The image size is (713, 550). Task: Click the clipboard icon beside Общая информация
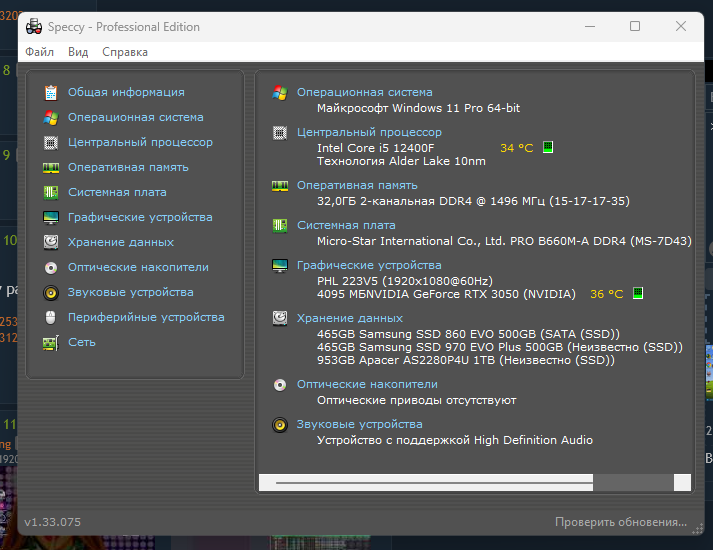tap(50, 92)
